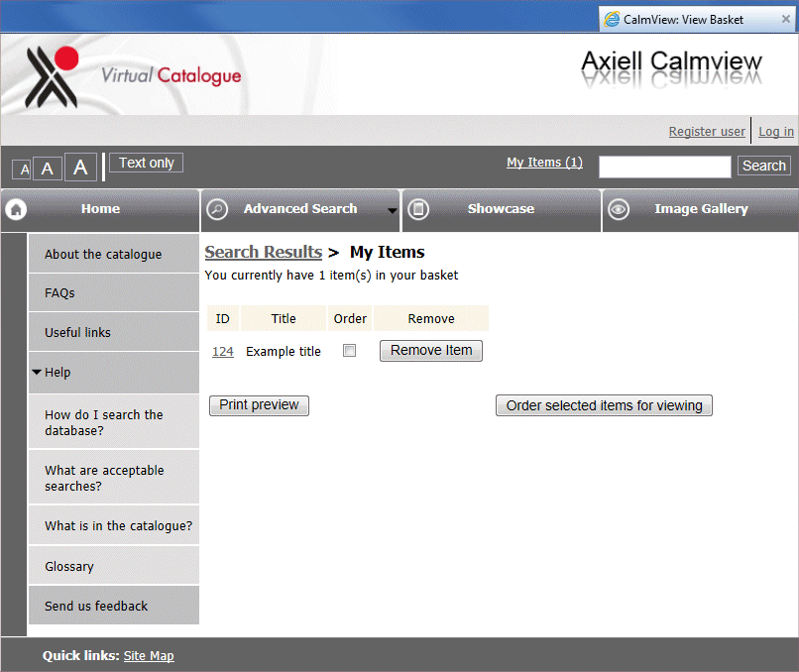Open Send us feedback in sidebar
The image size is (799, 672).
(114, 606)
